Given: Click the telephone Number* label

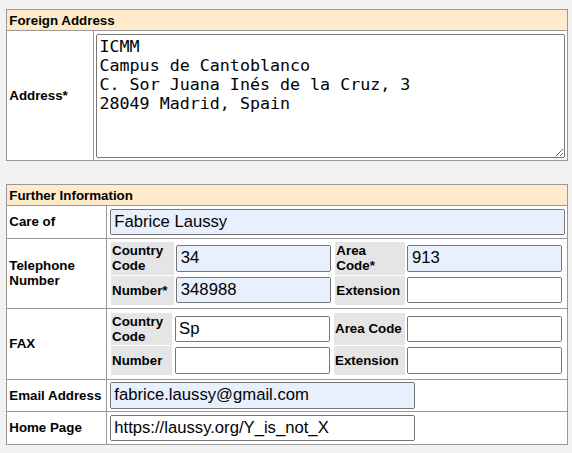Looking at the screenshot, I should [x=140, y=291].
